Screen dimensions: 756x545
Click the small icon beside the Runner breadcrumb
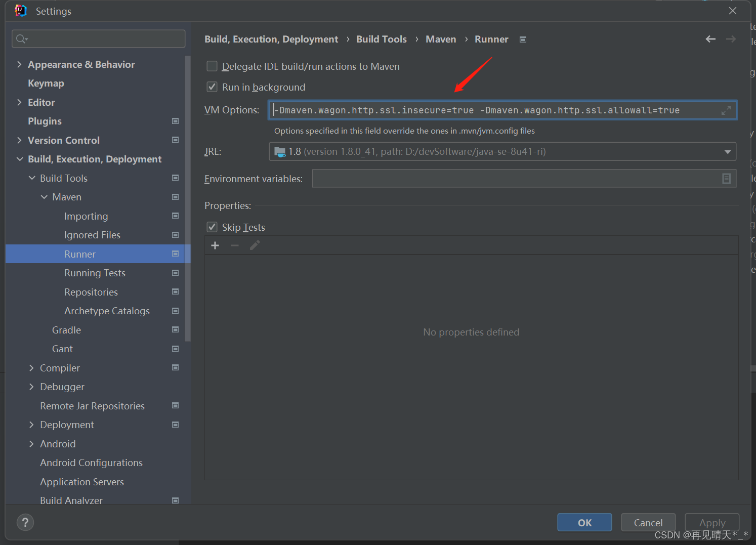[523, 39]
